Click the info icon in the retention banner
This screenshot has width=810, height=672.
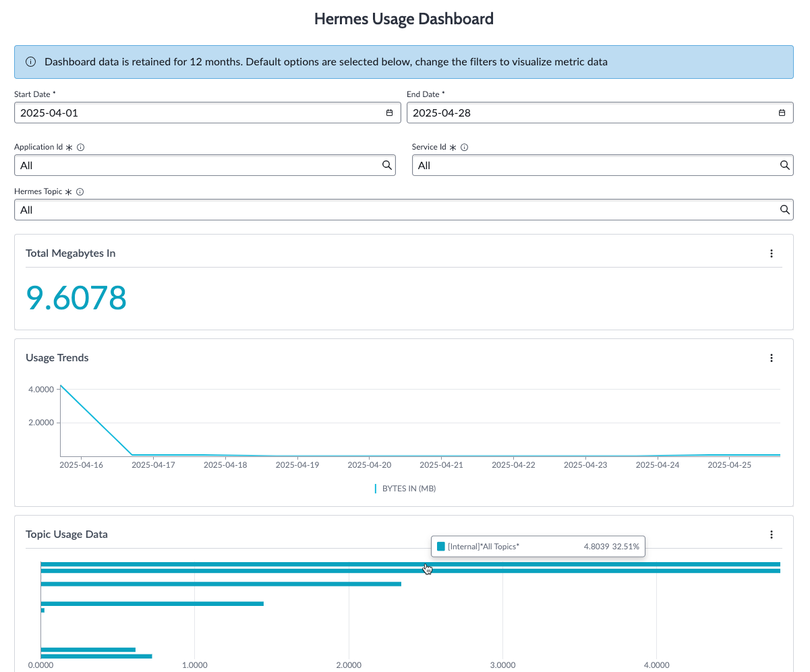(30, 62)
